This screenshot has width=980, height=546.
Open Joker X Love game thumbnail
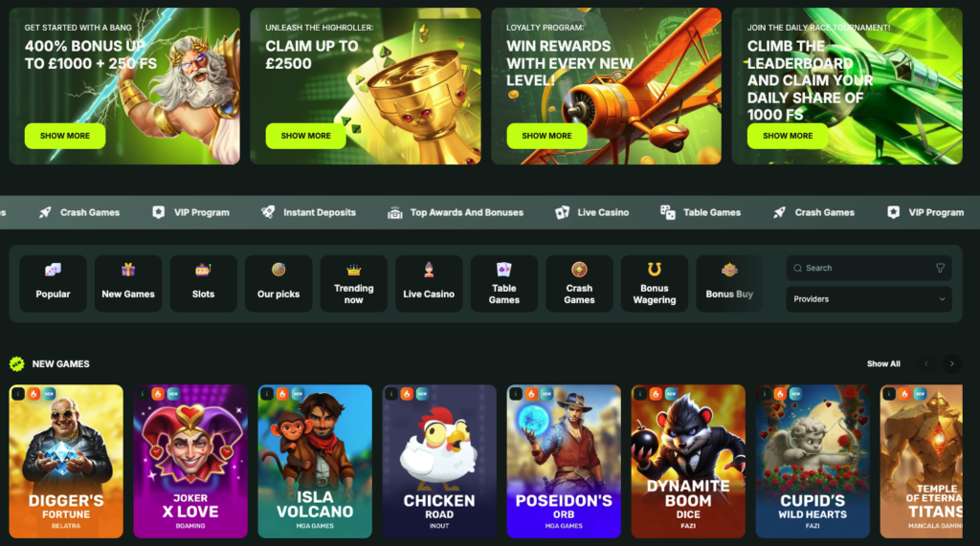point(190,461)
